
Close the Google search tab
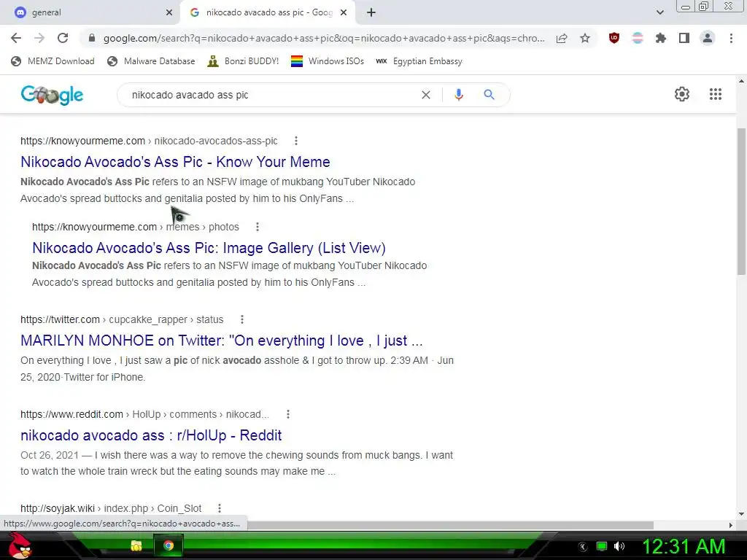(344, 12)
